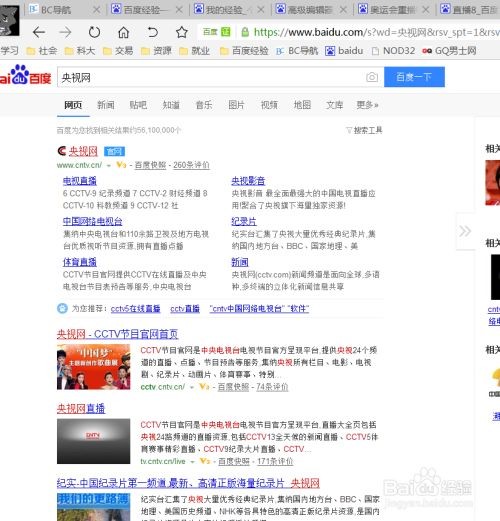Click the CNTV live result thumbnail

tap(93, 441)
